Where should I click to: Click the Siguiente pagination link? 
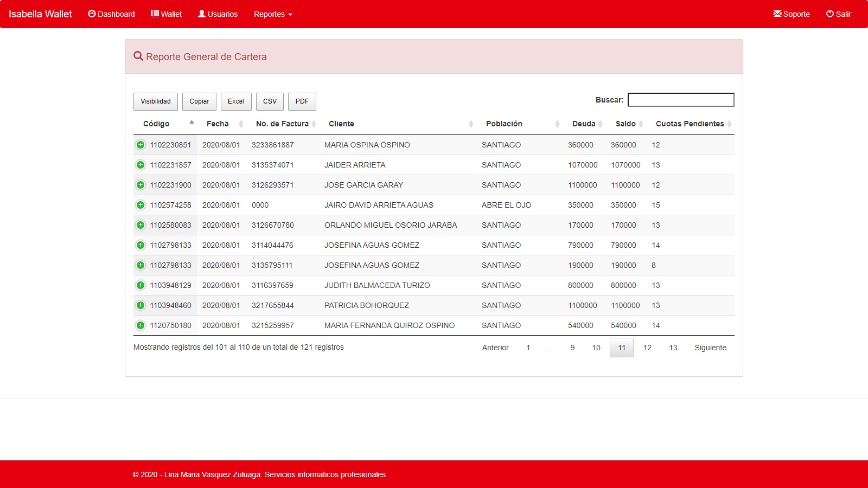point(710,348)
